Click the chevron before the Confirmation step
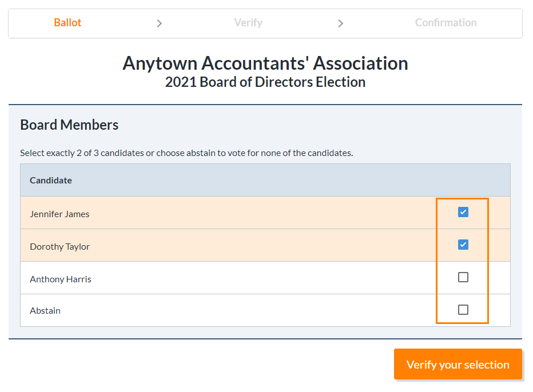This screenshot has height=392, width=533. coord(341,23)
